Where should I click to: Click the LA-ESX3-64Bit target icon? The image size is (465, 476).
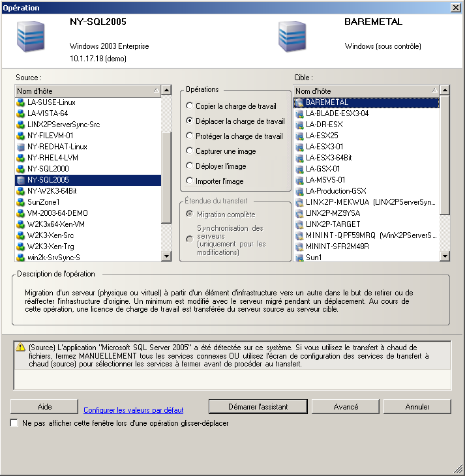[299, 158]
